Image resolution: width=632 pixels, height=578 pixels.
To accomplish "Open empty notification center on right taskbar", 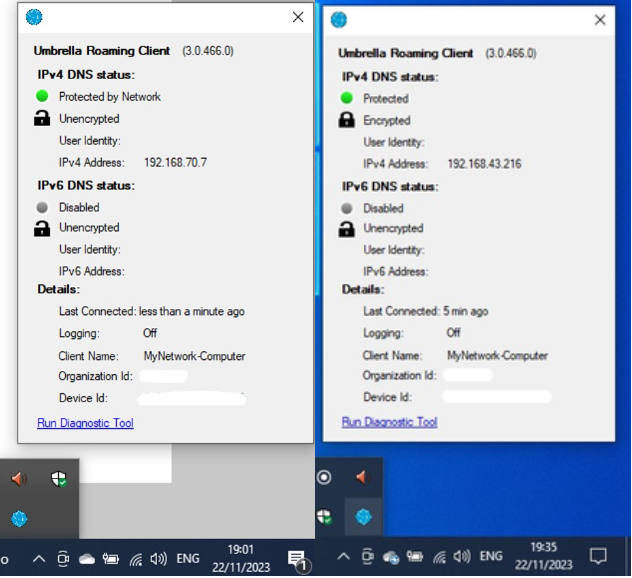I will pos(598,556).
